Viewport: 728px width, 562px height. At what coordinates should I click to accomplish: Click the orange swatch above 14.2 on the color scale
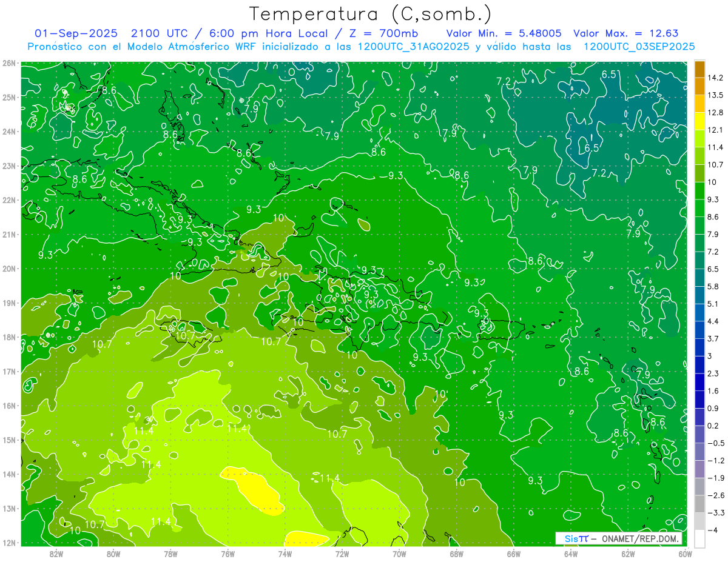699,69
